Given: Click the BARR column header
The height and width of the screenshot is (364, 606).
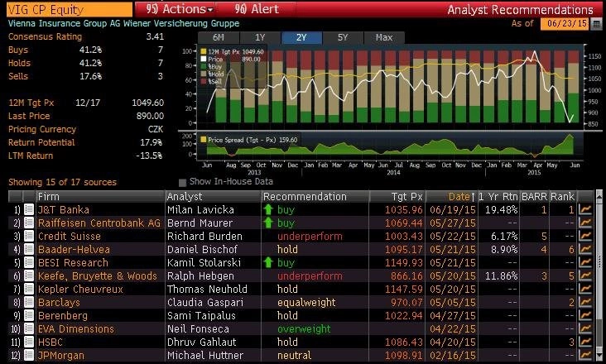Looking at the screenshot, I should [x=534, y=196].
